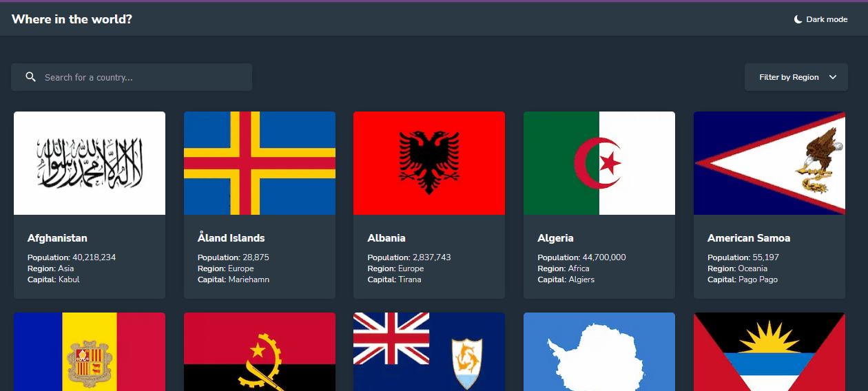
Task: Open the Andorra flag card
Action: point(90,352)
